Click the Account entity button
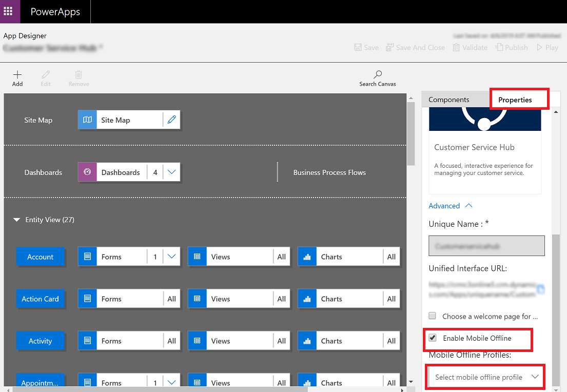Image resolution: width=567 pixels, height=392 pixels. [41, 257]
